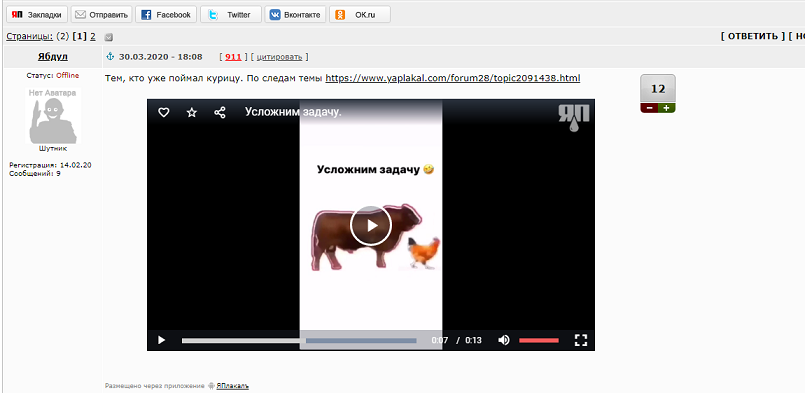Go to page 2 of the topic
The height and width of the screenshot is (393, 805).
click(92, 36)
